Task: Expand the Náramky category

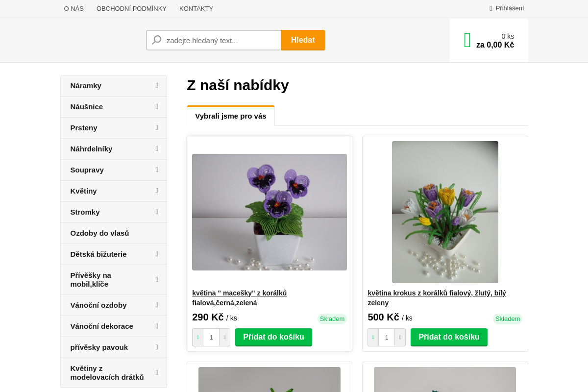Action: point(157,86)
